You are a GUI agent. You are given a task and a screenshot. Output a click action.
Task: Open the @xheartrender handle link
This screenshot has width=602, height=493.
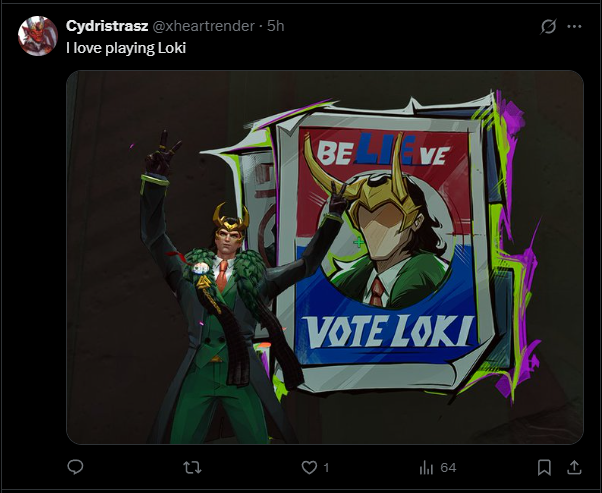[203, 26]
